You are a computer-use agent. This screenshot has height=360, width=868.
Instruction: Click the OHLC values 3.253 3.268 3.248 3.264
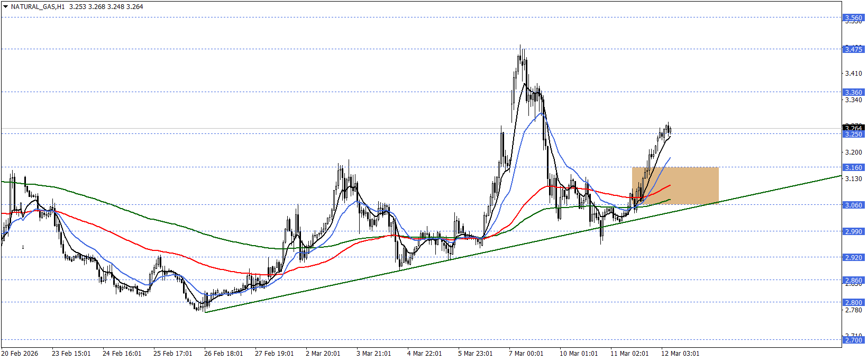point(106,7)
